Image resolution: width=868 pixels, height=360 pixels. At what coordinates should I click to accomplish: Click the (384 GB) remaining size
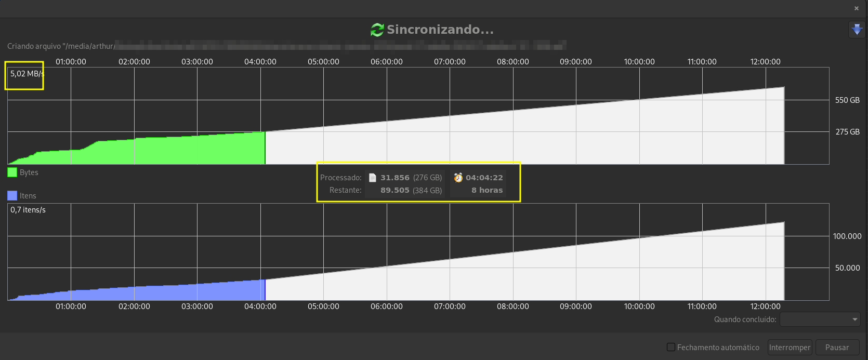427,190
